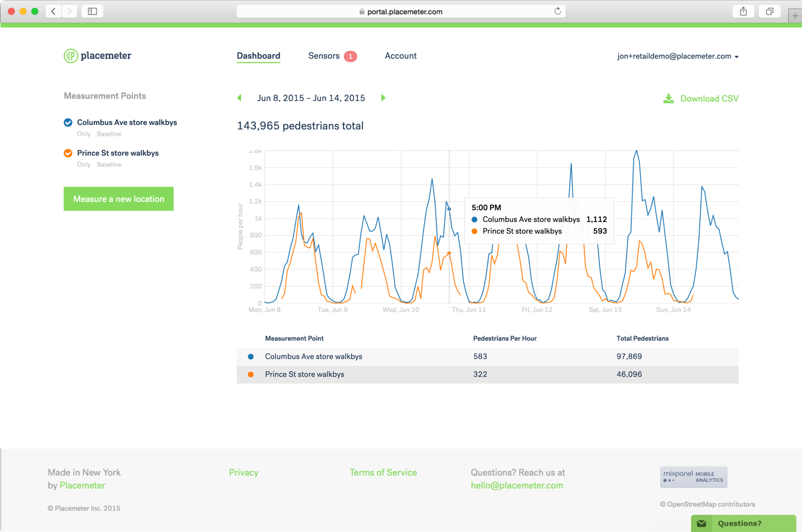This screenshot has height=532, width=802.
Task: Reload page using browser refresh icon
Action: click(557, 11)
